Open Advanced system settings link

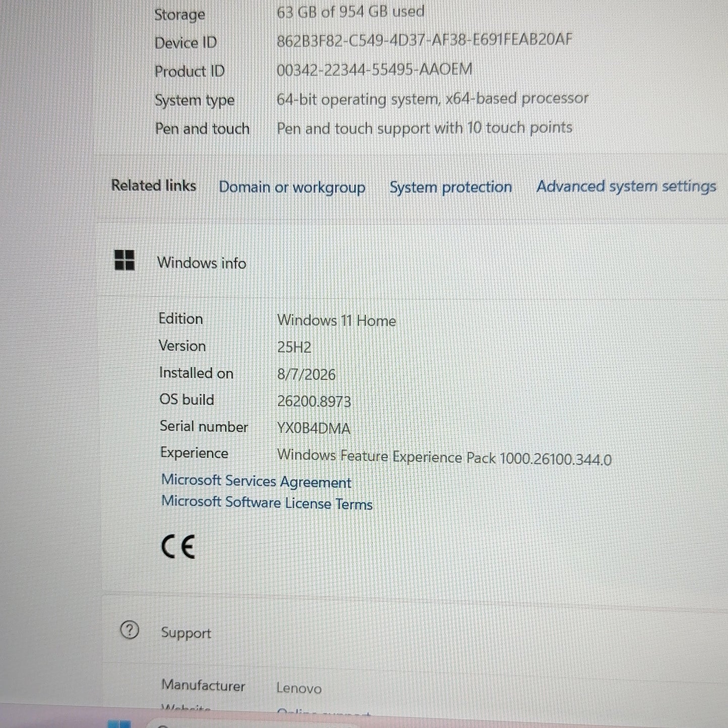[x=626, y=186]
